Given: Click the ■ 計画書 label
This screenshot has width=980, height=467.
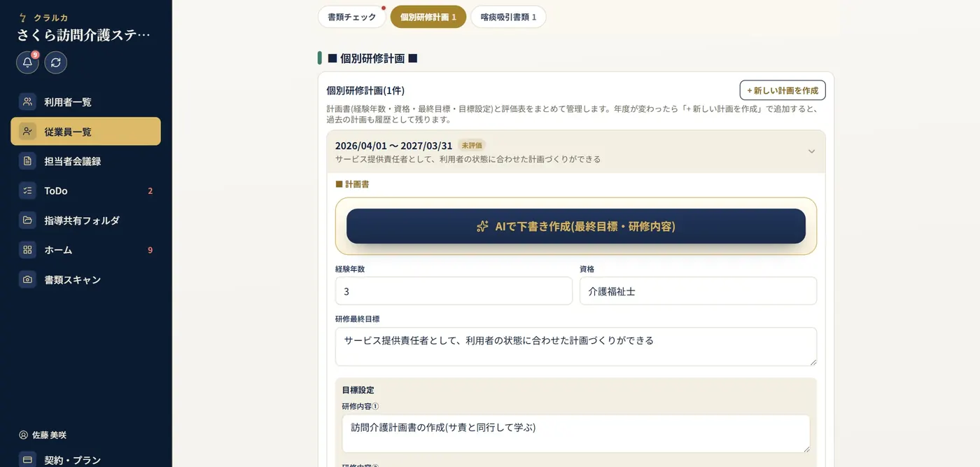Looking at the screenshot, I should tap(352, 184).
